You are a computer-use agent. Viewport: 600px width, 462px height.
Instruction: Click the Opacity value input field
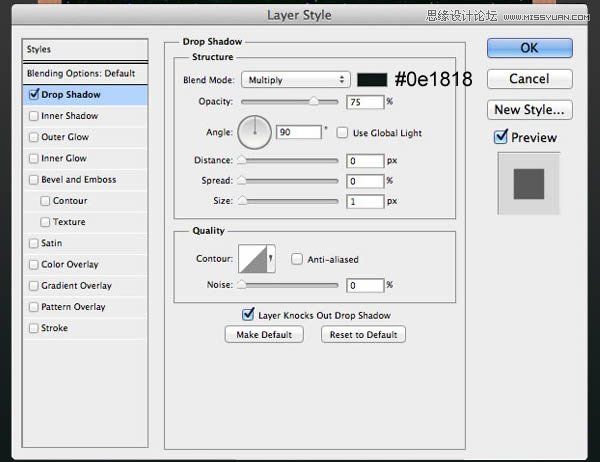click(x=366, y=102)
